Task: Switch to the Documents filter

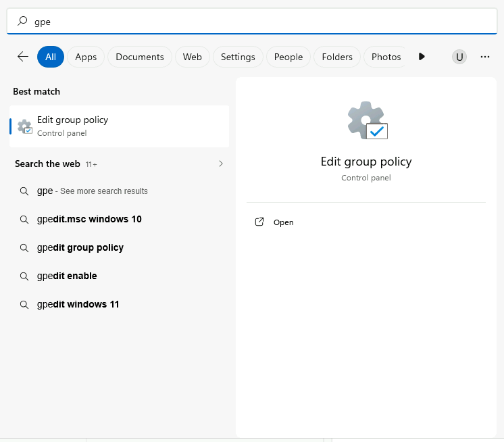Action: [140, 57]
